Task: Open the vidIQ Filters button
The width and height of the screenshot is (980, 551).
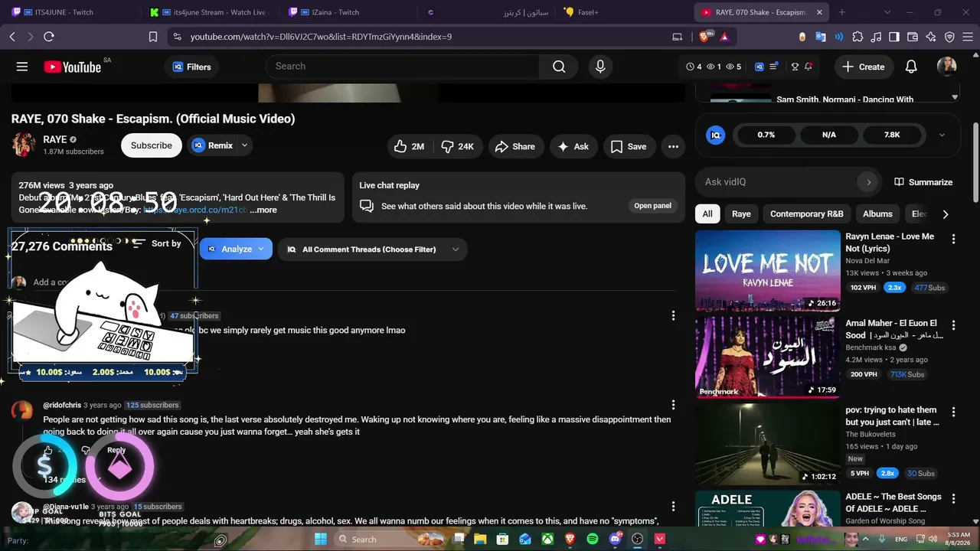Action: click(191, 67)
